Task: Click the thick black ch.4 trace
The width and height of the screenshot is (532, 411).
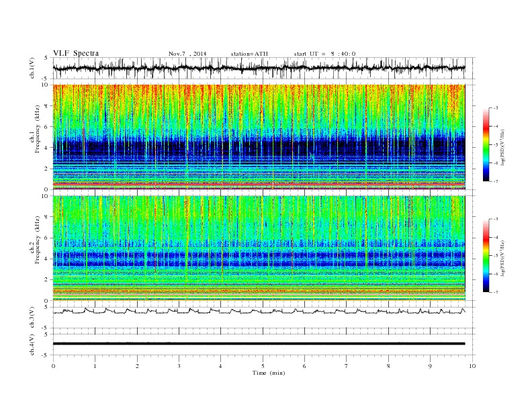Action: (x=259, y=344)
